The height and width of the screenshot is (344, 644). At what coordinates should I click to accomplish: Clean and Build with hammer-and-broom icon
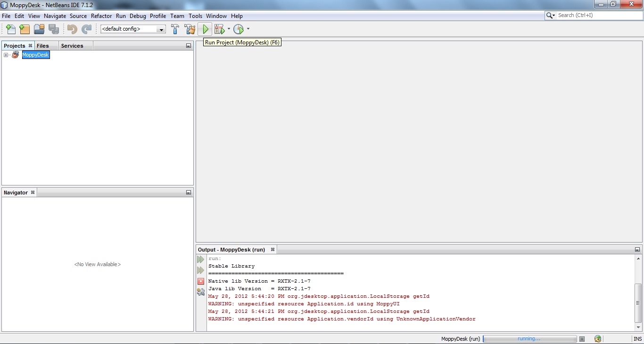(190, 29)
